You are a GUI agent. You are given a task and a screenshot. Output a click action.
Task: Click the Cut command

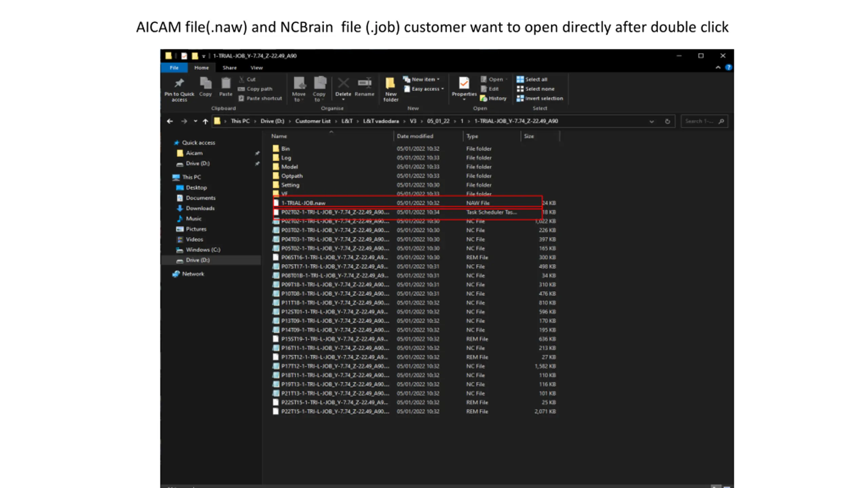(248, 79)
